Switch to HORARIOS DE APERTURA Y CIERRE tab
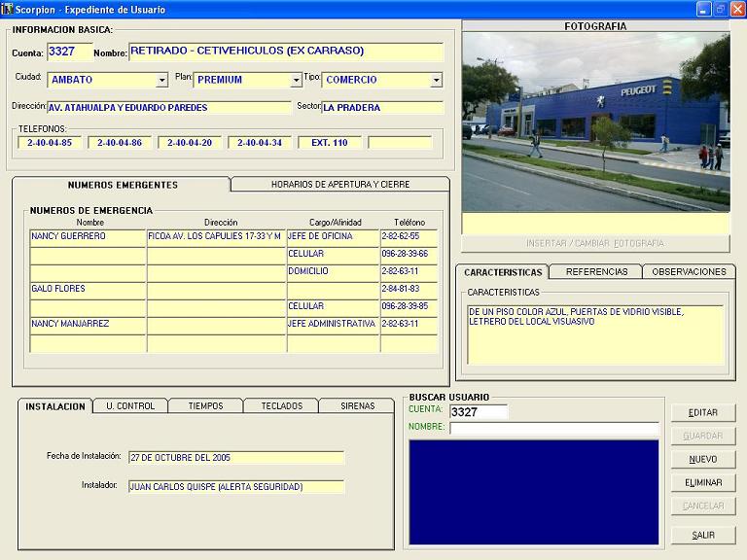Image resolution: width=747 pixels, height=560 pixels. click(340, 185)
